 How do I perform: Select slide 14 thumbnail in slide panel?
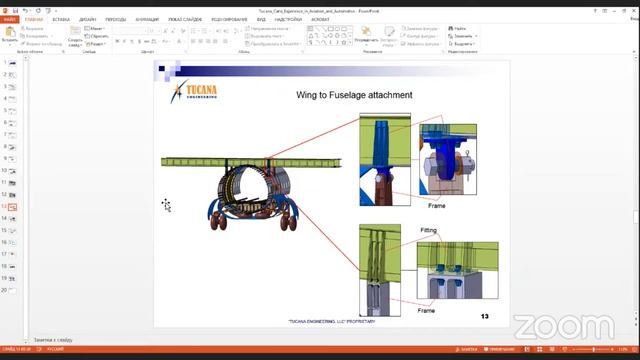click(x=12, y=219)
